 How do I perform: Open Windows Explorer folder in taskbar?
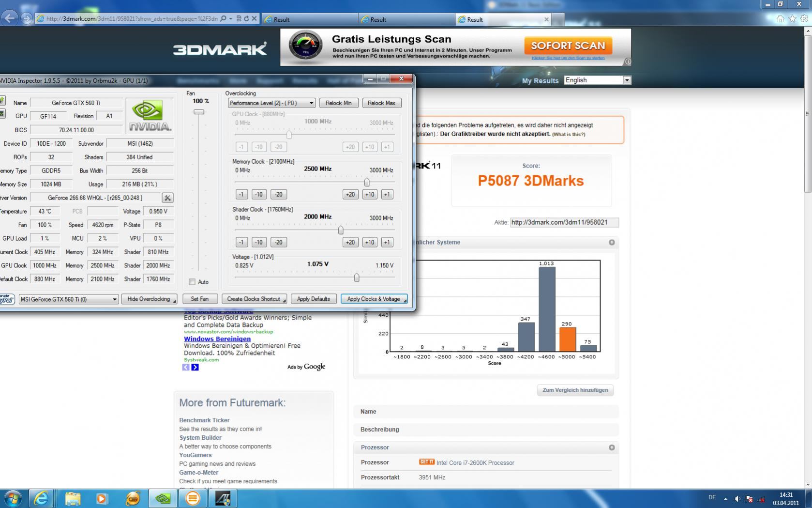pyautogui.click(x=73, y=498)
